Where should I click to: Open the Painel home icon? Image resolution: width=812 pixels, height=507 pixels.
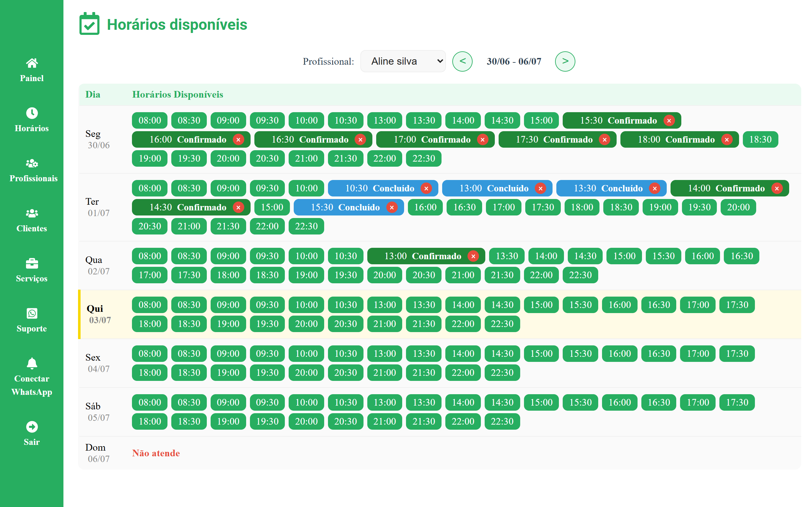coord(32,63)
